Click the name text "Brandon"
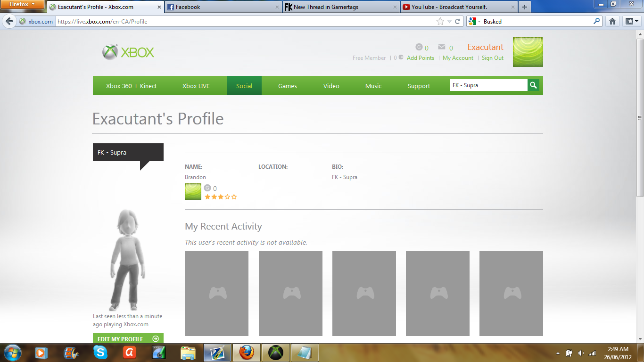 pyautogui.click(x=195, y=177)
